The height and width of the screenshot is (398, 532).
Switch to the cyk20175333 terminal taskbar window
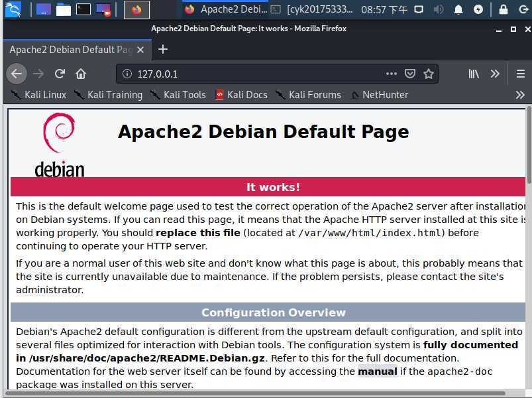[313, 9]
